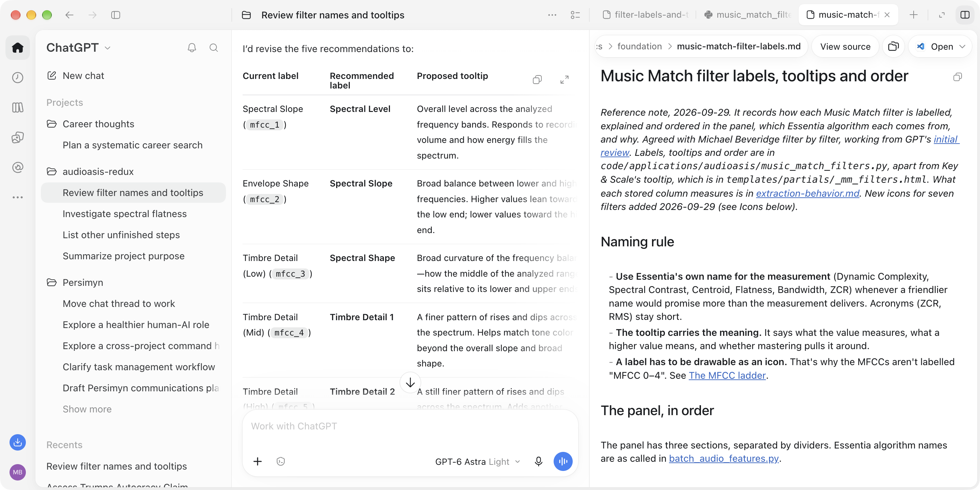Open the library books icon in rail
Screen dimensions: 980x490
pyautogui.click(x=17, y=107)
